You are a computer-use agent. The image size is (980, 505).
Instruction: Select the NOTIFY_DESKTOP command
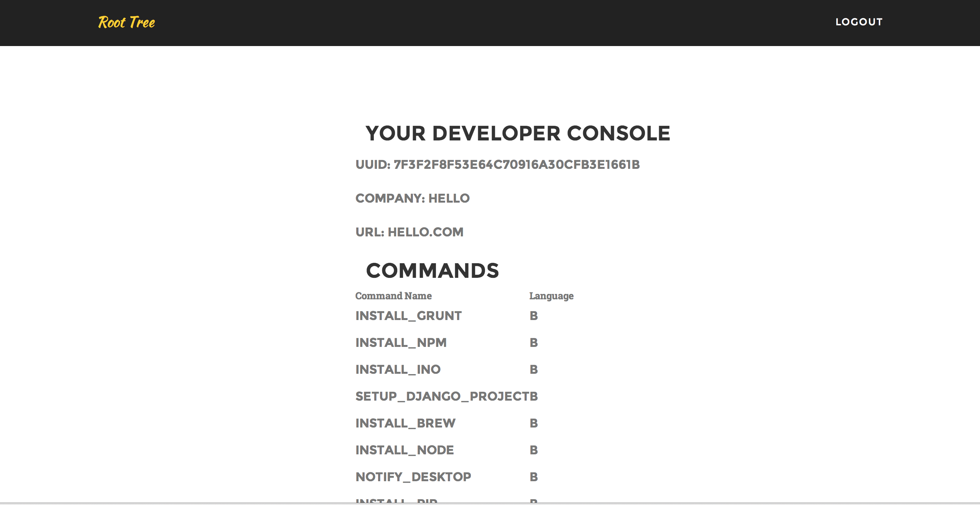pyautogui.click(x=413, y=477)
